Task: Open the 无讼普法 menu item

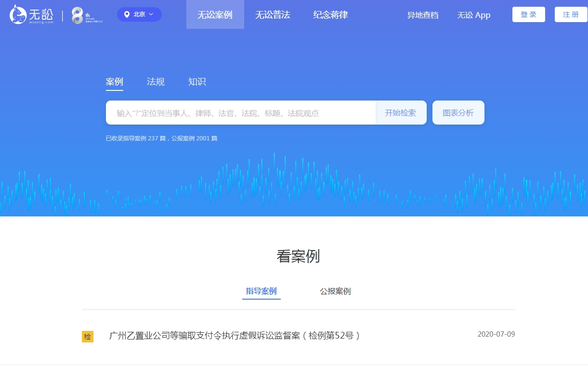Action: pyautogui.click(x=273, y=15)
